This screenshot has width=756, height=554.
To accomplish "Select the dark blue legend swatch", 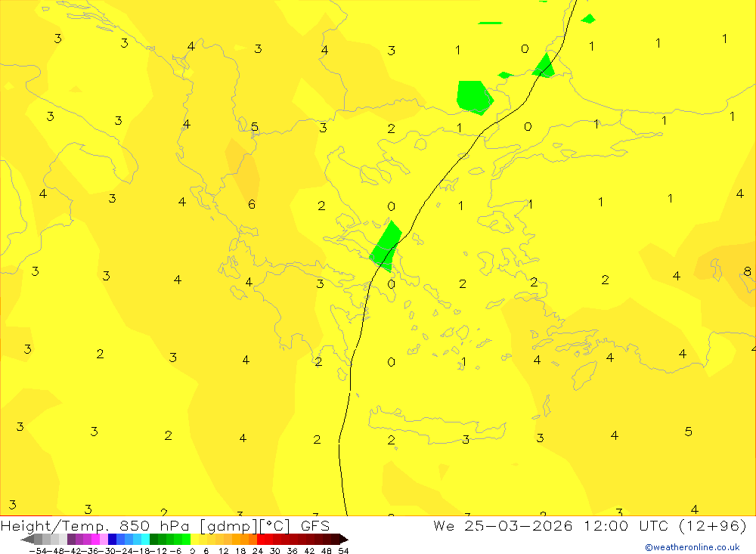I will click(x=112, y=539).
